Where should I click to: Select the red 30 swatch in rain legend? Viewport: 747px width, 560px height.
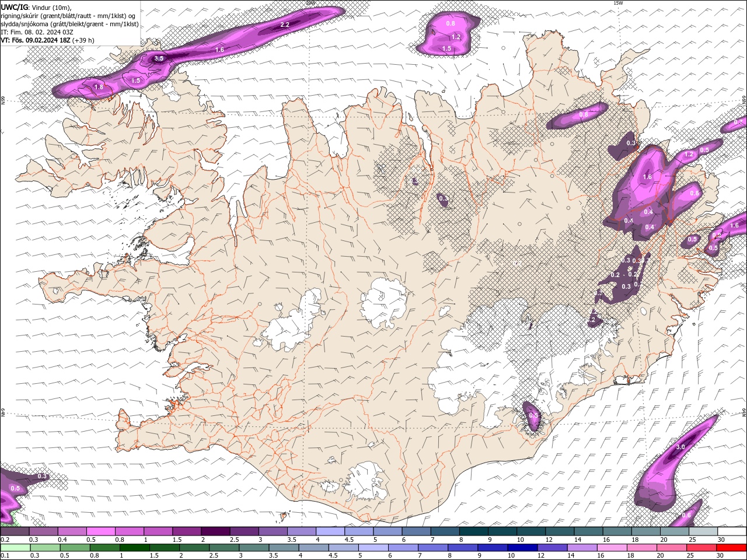(x=731, y=547)
